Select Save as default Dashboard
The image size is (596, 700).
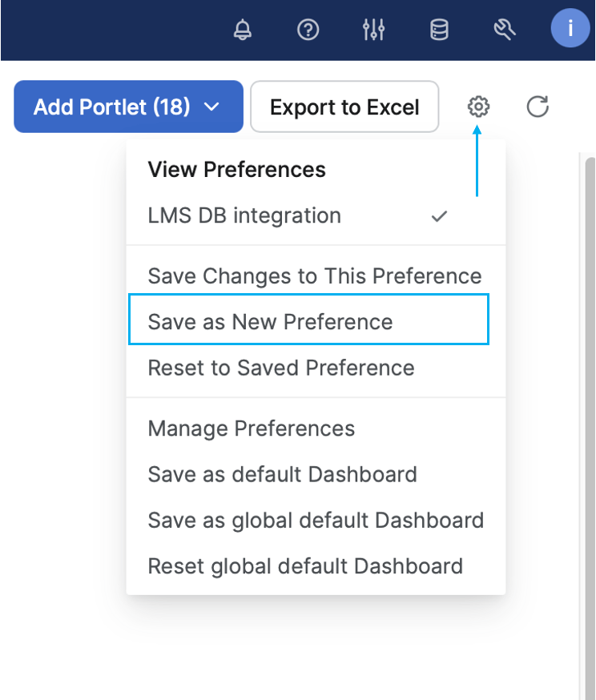click(282, 474)
